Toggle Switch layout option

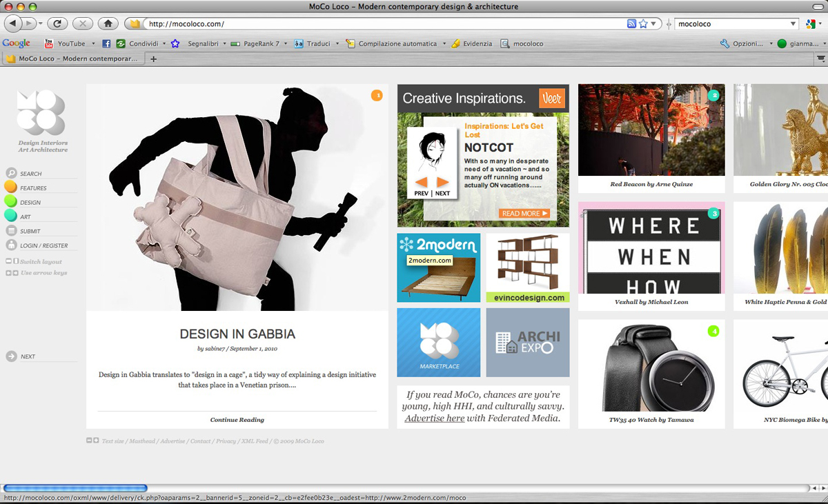tap(34, 261)
